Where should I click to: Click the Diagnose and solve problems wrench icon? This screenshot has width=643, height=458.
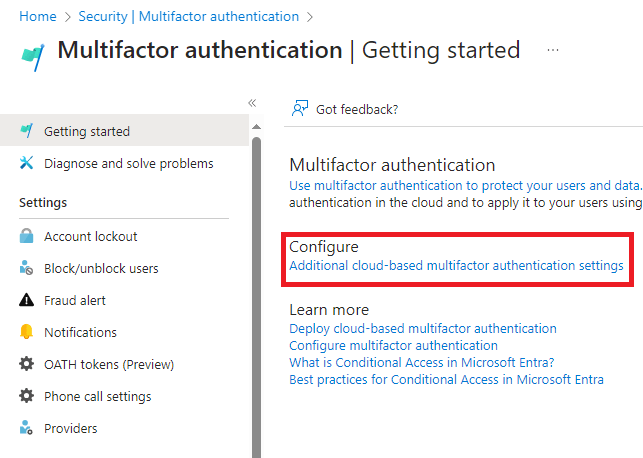(27, 164)
